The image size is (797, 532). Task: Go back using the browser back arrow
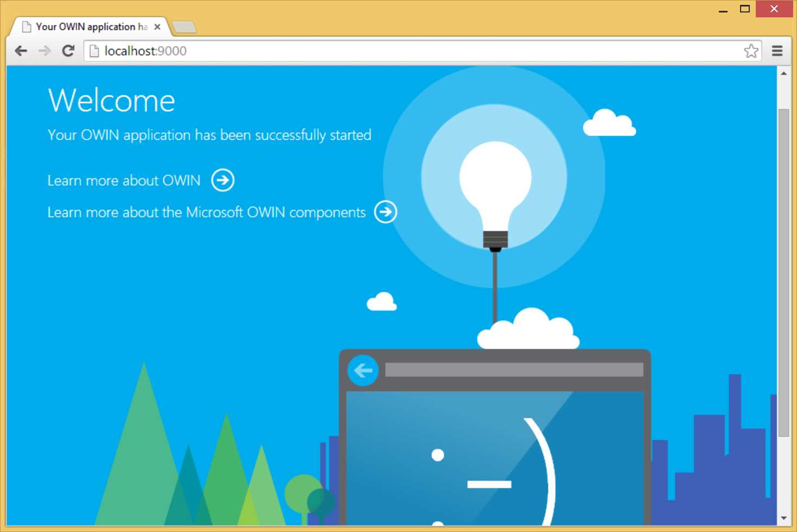click(x=21, y=51)
